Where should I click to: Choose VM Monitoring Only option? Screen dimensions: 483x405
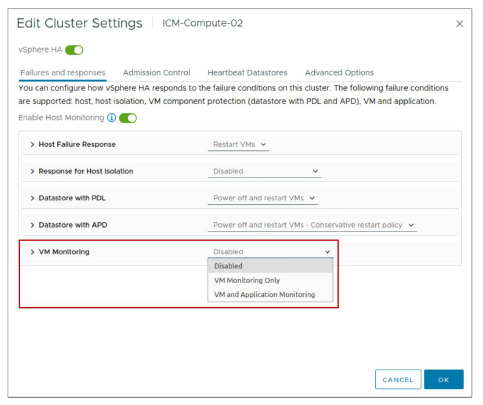coord(270,280)
